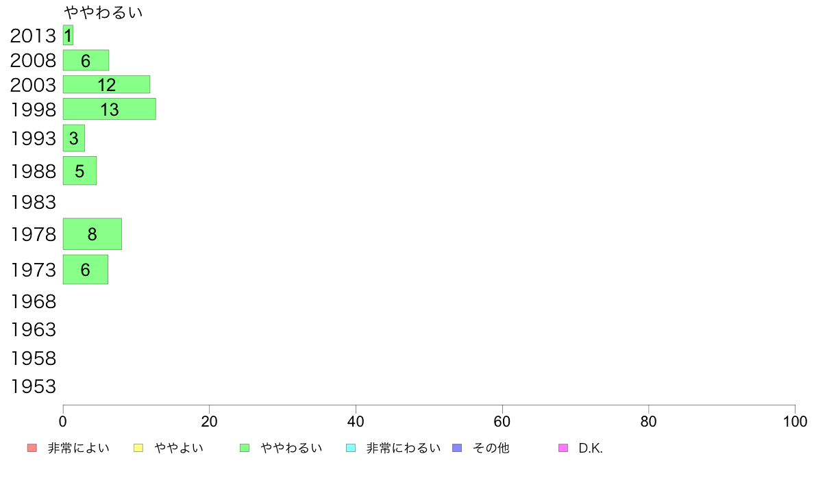
Task: Click the 40 tick on x-axis
Action: 356,421
